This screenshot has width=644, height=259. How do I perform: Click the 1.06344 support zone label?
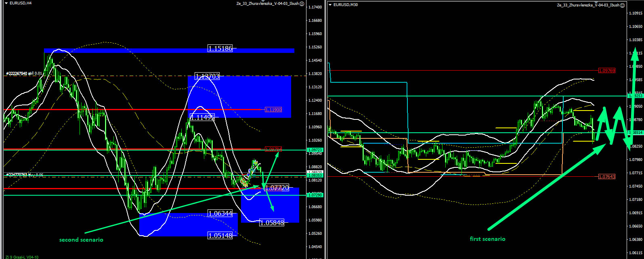(220, 213)
